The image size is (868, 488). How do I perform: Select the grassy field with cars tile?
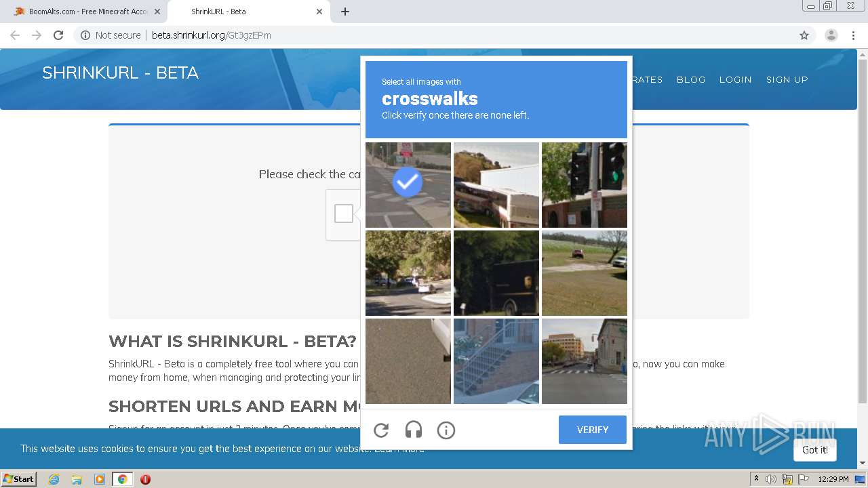(585, 273)
